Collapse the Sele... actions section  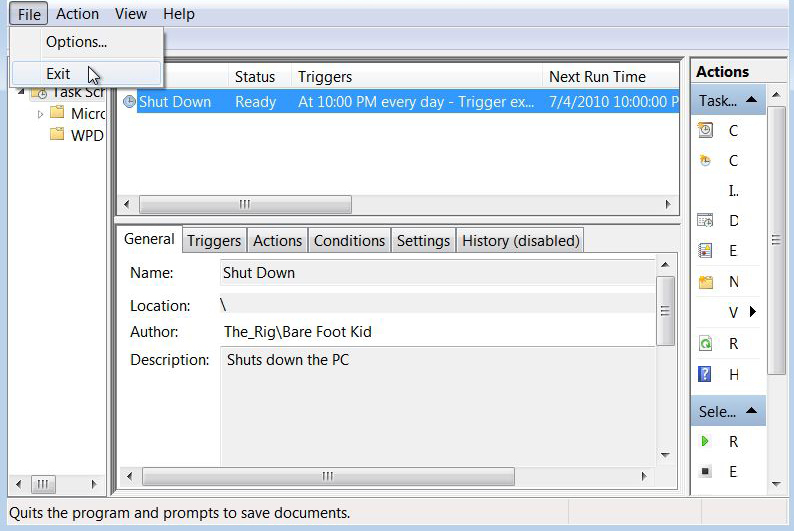[x=751, y=411]
